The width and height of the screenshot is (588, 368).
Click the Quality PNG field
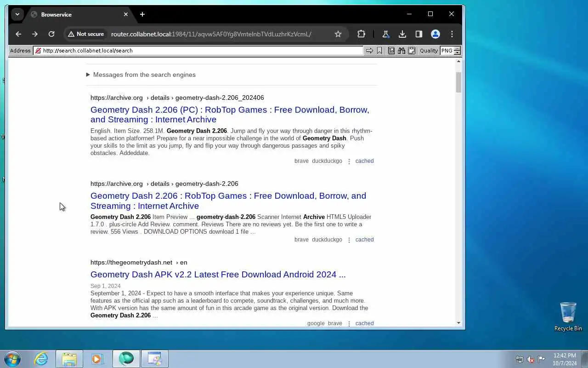pyautogui.click(x=447, y=51)
